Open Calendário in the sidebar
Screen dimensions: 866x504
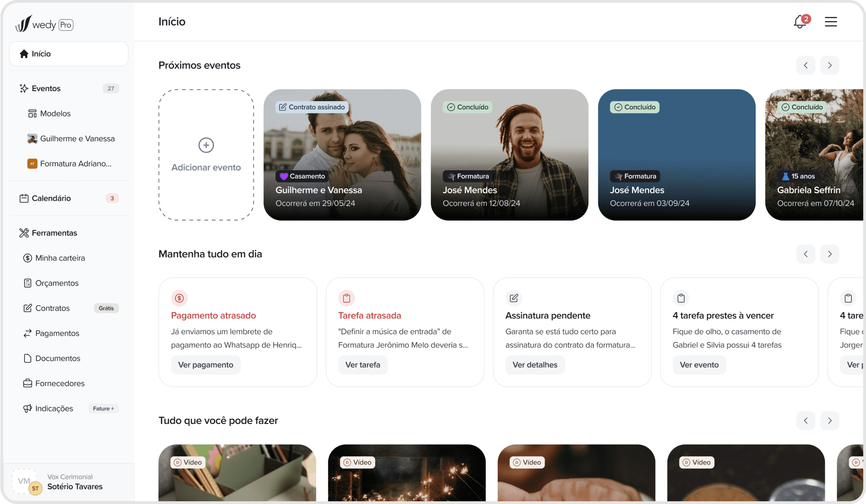click(x=51, y=198)
